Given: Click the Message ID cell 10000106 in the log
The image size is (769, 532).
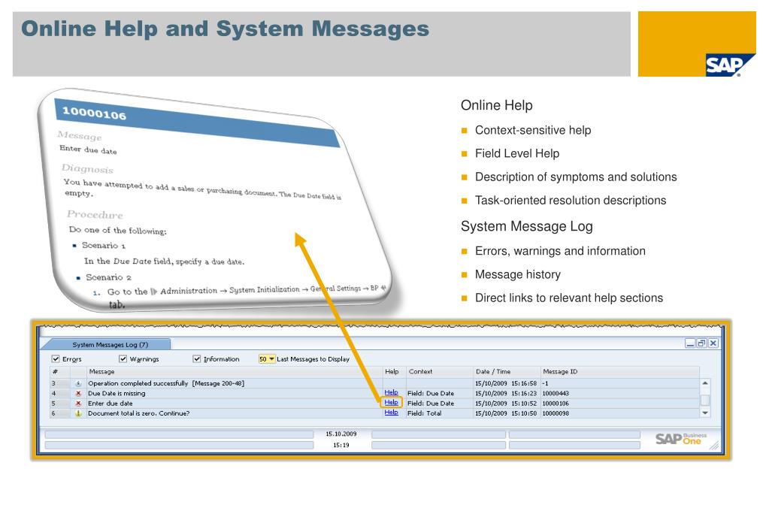Looking at the screenshot, I should (556, 404).
